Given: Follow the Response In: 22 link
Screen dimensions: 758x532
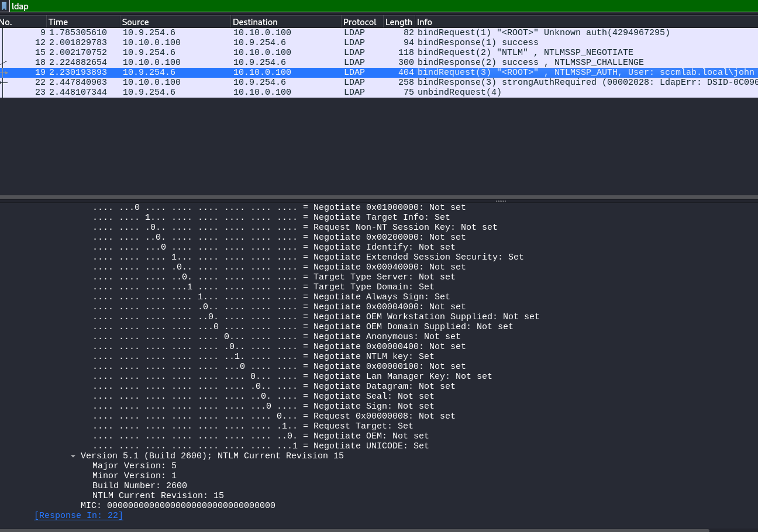Looking at the screenshot, I should [x=78, y=516].
